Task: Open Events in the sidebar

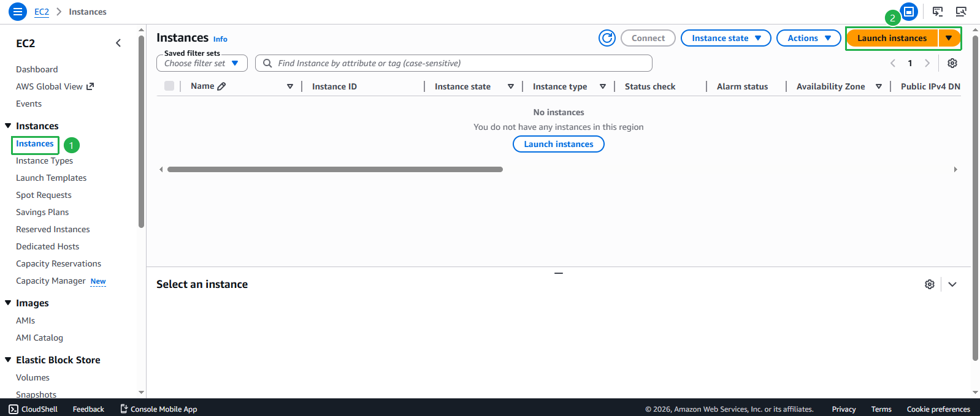Action: click(29, 104)
